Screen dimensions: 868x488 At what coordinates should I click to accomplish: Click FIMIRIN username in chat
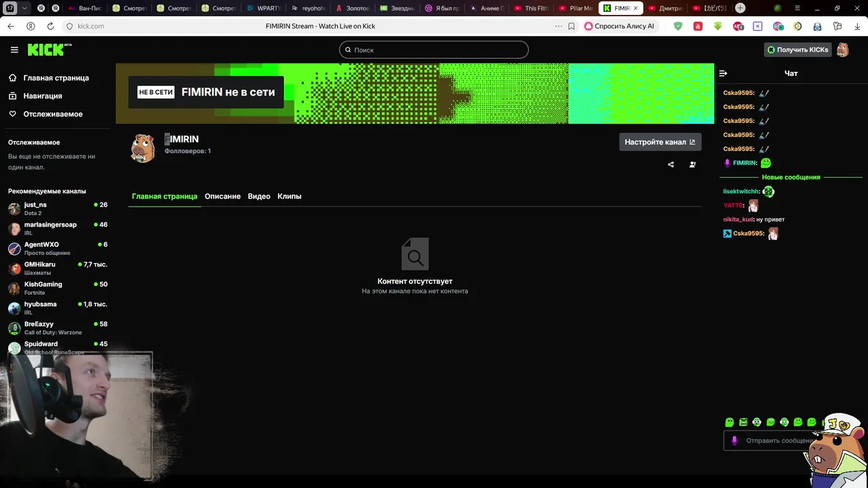point(745,163)
